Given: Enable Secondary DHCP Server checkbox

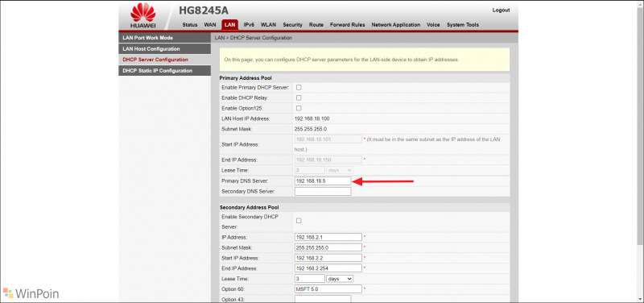Looking at the screenshot, I should pyautogui.click(x=299, y=221).
